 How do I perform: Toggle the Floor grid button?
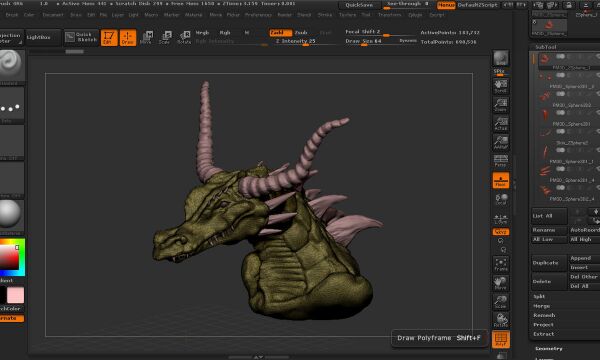501,180
